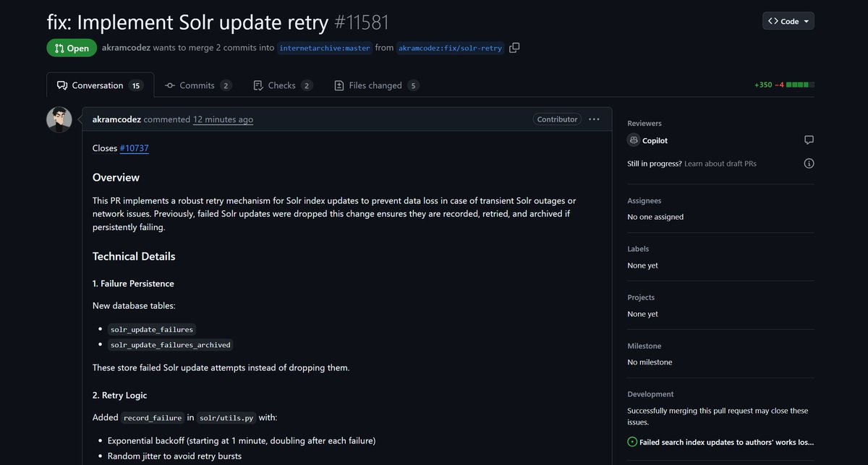Click the solr/utils.py code snippet
This screenshot has width=868, height=465.
click(x=228, y=418)
